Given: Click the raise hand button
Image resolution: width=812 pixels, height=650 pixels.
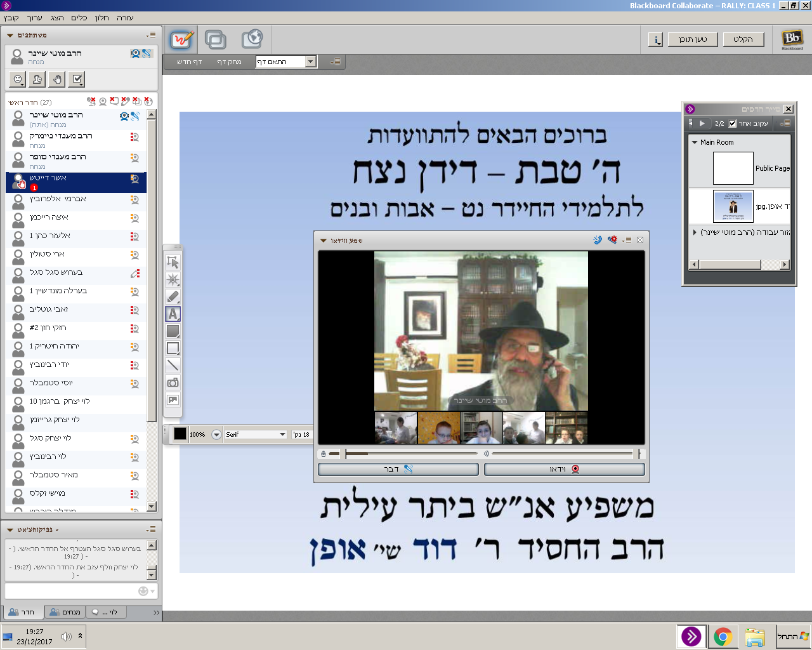Looking at the screenshot, I should coord(57,79).
